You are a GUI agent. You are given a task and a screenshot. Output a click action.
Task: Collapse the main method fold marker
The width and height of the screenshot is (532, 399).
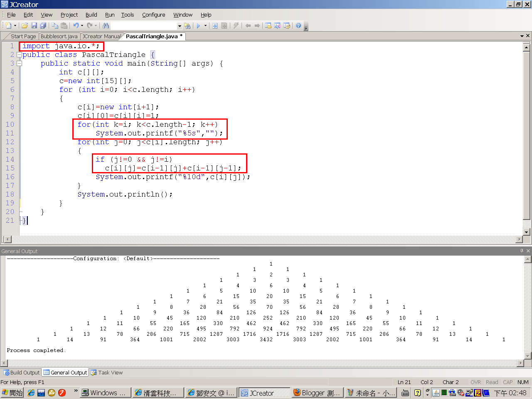click(x=19, y=64)
